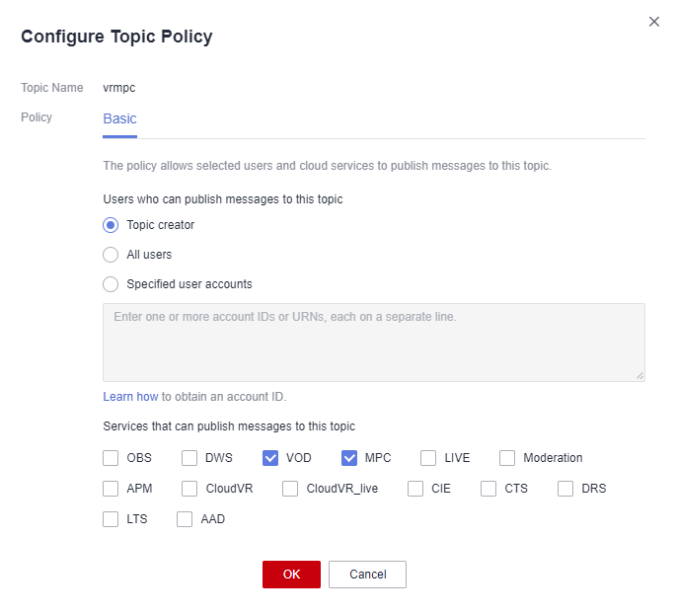Select the Topic creator radio button
The image size is (676, 616).
(x=111, y=225)
